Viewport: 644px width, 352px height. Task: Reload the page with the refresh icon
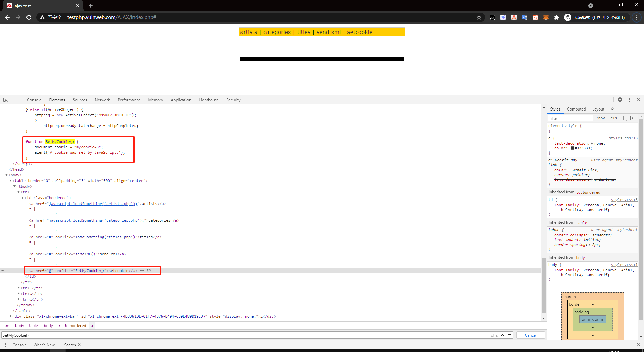tap(29, 17)
